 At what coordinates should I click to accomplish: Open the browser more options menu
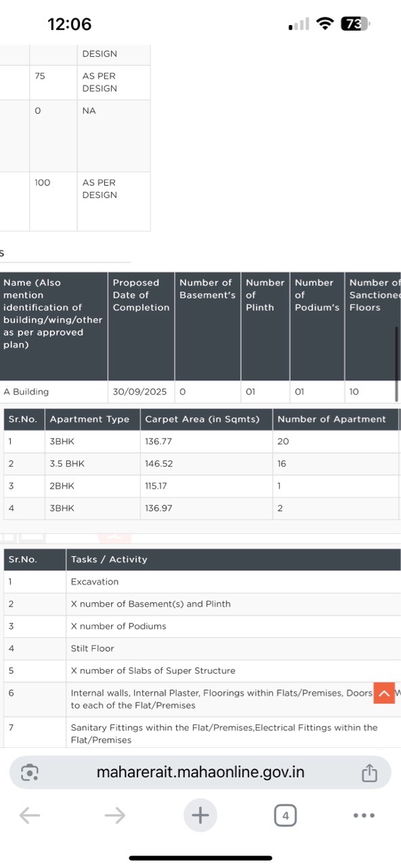coord(364,816)
